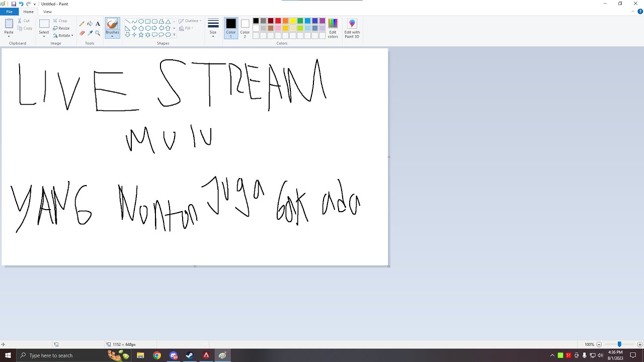The width and height of the screenshot is (644, 362).
Task: Open the File menu
Action: [9, 12]
